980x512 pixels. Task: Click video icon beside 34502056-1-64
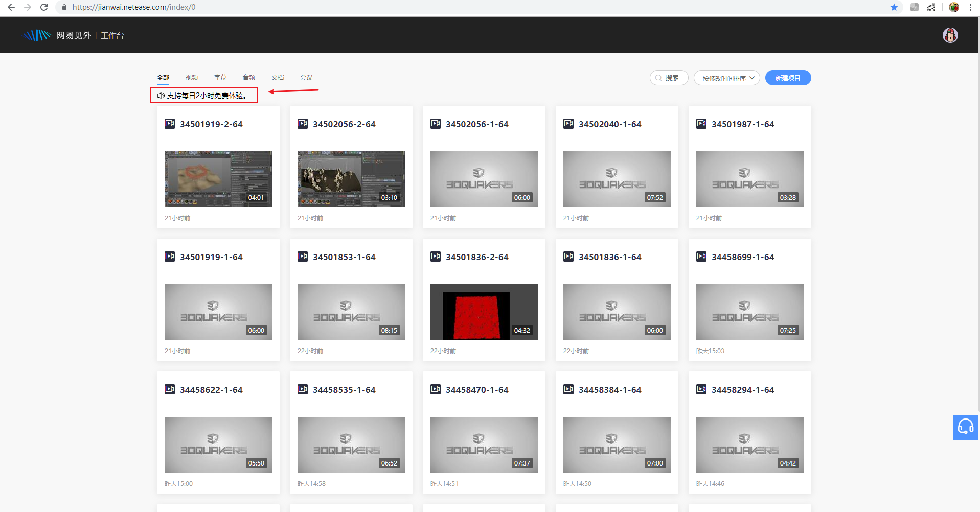point(436,124)
